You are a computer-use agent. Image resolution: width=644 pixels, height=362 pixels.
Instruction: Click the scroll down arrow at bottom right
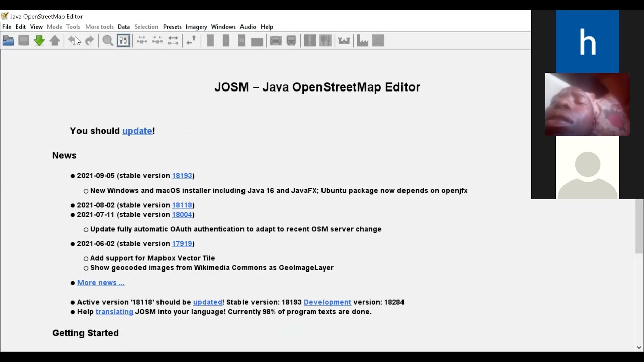pos(639,347)
